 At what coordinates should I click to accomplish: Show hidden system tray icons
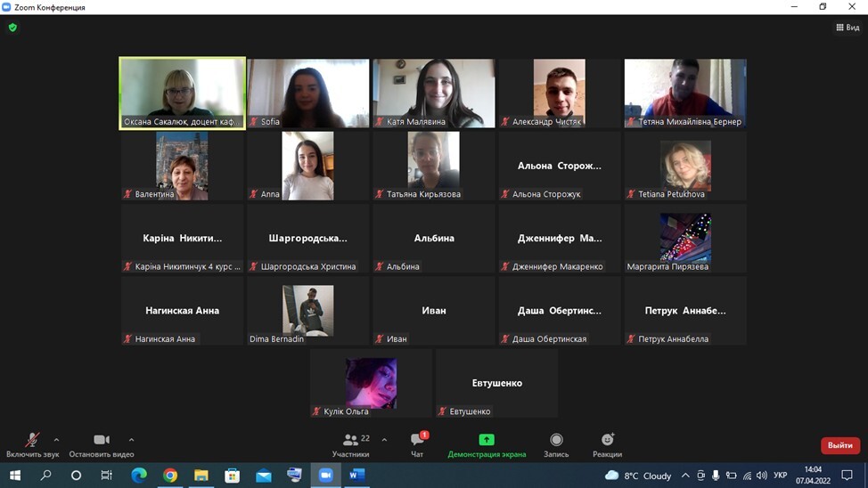685,476
